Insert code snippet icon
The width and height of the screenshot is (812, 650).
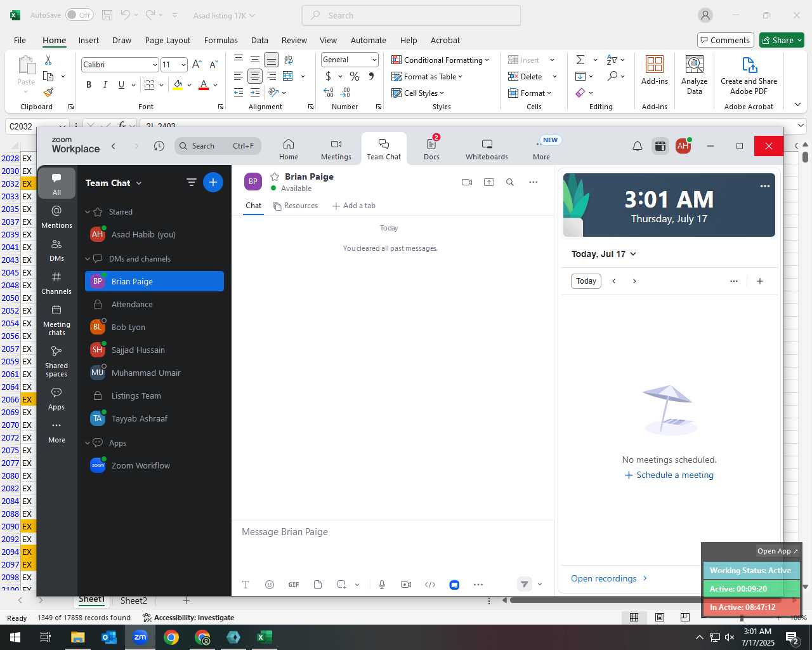click(x=430, y=585)
